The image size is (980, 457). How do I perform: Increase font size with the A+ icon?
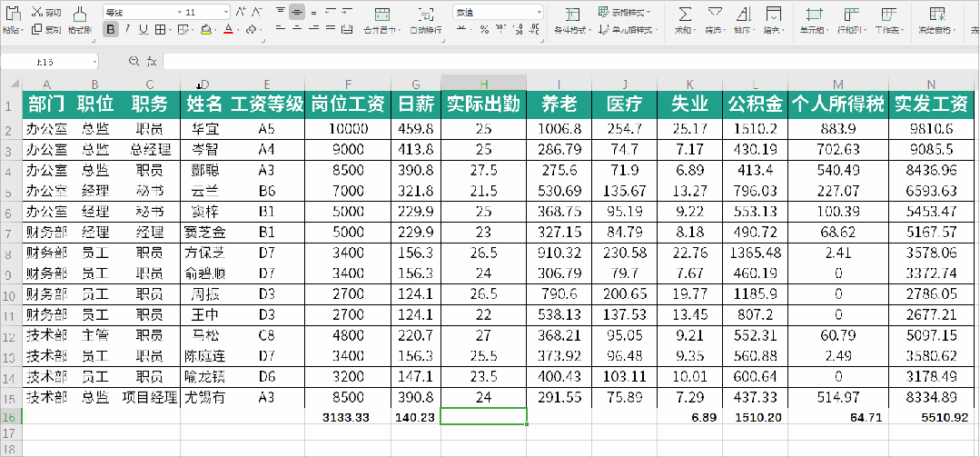(x=241, y=12)
